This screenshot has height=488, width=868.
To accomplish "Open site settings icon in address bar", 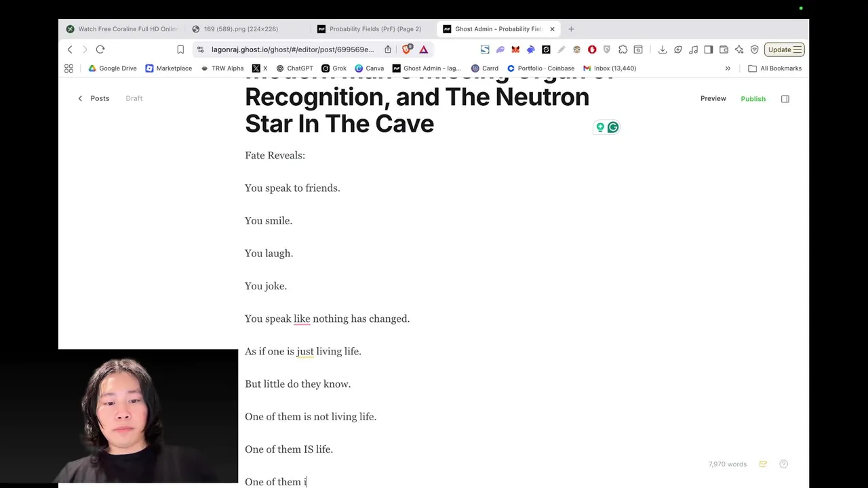I will tap(200, 49).
